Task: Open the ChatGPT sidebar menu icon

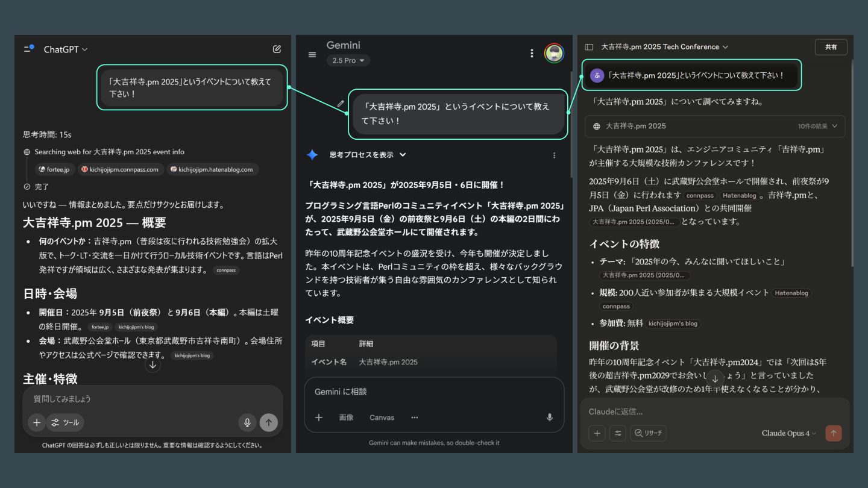Action: tap(29, 49)
